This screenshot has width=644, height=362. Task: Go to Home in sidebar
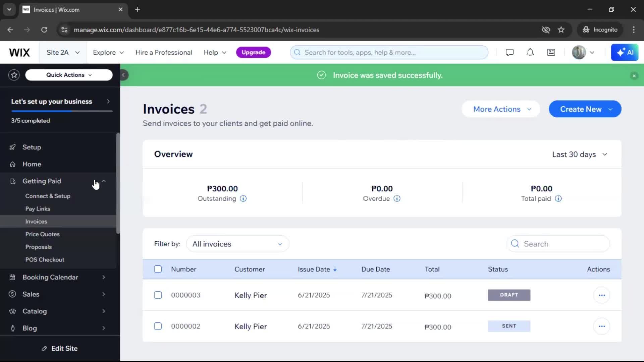coord(32,164)
